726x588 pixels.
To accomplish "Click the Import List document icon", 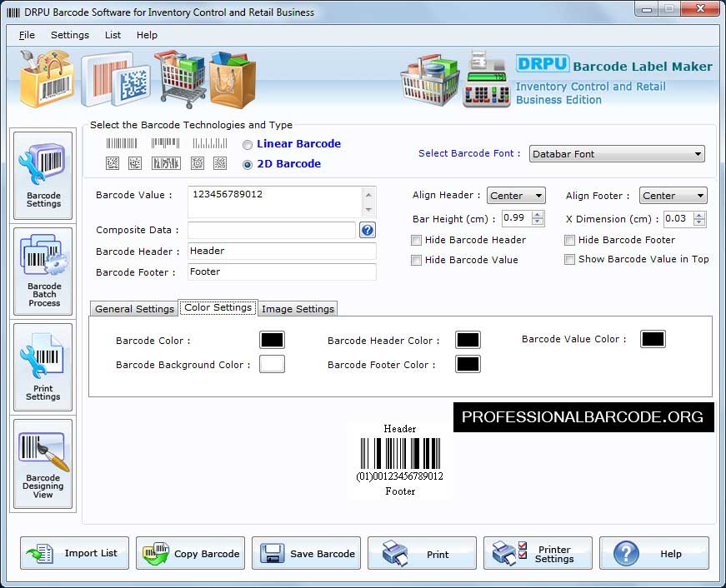I will [40, 553].
